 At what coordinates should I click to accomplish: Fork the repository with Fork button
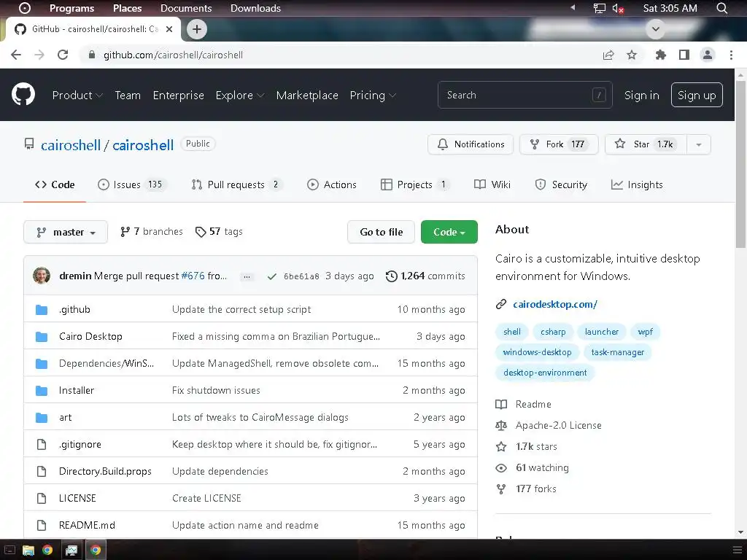point(559,144)
